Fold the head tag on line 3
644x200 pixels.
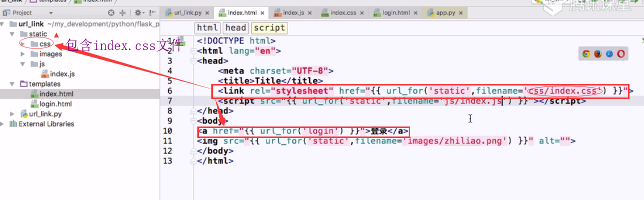193,61
